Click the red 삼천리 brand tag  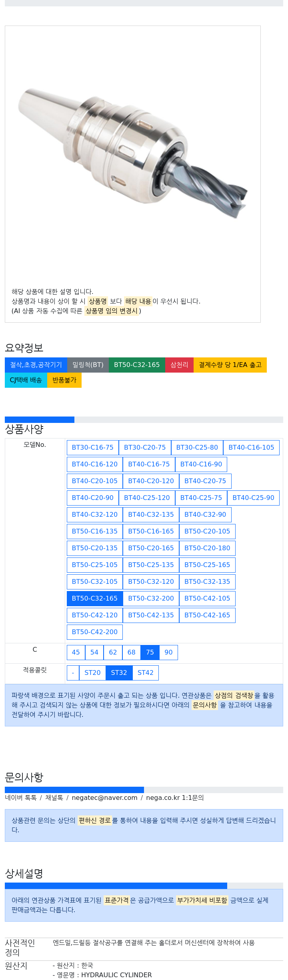pyautogui.click(x=179, y=365)
